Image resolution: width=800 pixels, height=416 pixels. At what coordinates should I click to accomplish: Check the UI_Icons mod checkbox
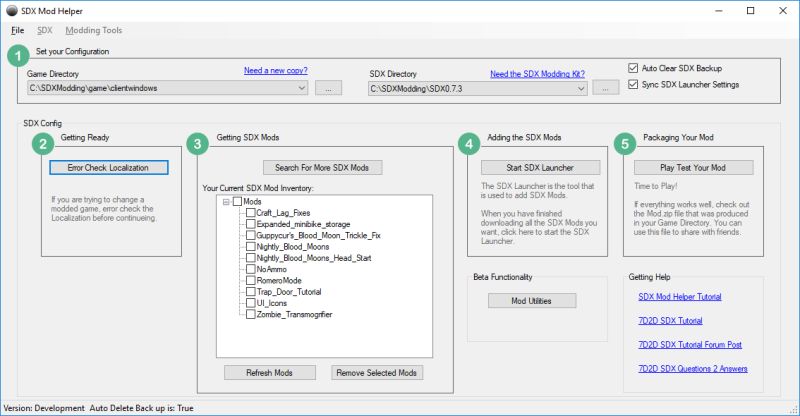click(x=251, y=303)
